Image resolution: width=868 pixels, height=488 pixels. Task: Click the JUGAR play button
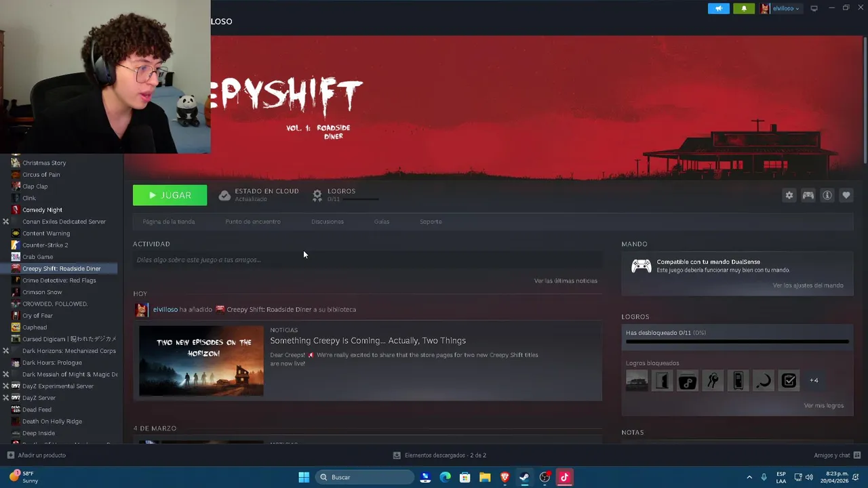[170, 195]
